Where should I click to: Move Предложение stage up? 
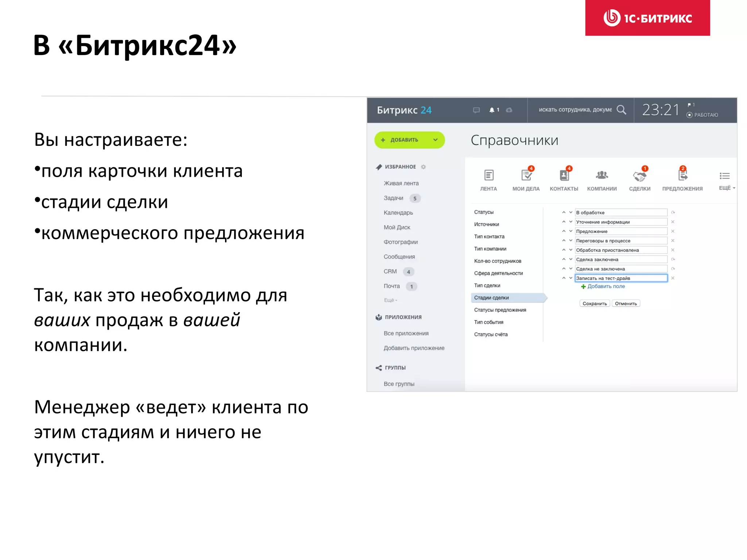click(x=564, y=231)
